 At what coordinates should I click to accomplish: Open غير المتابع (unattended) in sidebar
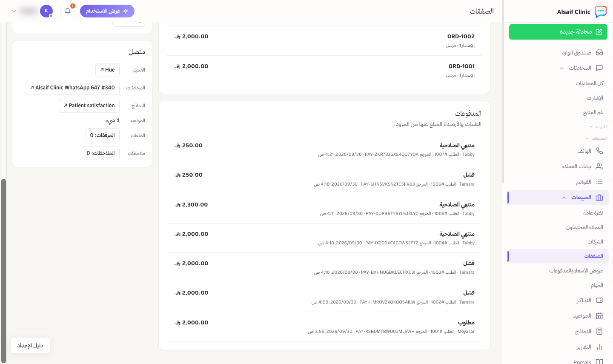click(593, 112)
